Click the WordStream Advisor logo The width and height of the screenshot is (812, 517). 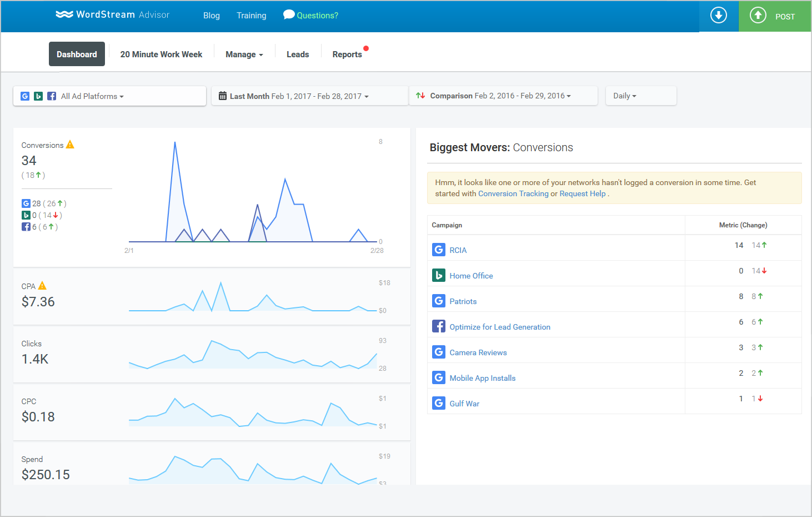(113, 15)
